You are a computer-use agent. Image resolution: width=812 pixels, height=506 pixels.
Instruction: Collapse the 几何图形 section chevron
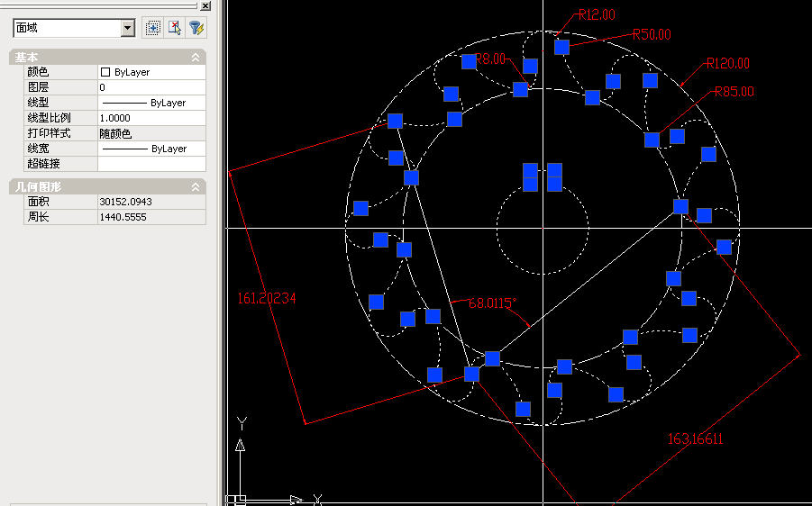coord(196,186)
